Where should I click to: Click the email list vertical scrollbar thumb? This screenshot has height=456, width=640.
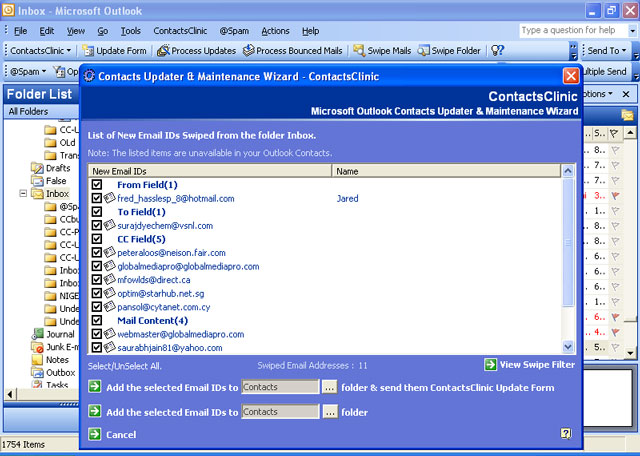(x=568, y=242)
